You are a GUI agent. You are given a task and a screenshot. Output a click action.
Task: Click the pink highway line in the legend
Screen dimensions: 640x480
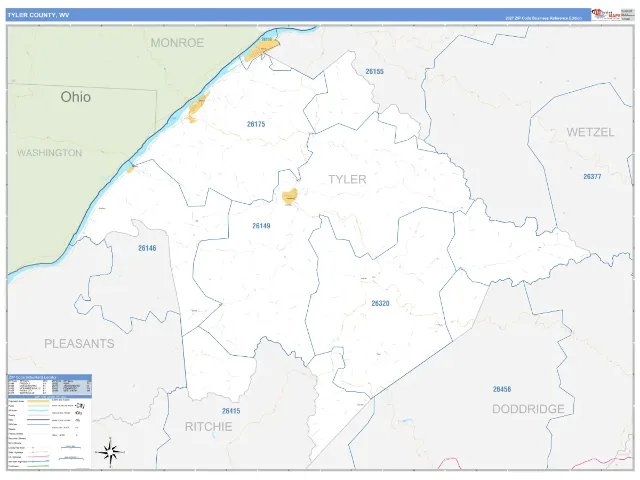[38, 457]
